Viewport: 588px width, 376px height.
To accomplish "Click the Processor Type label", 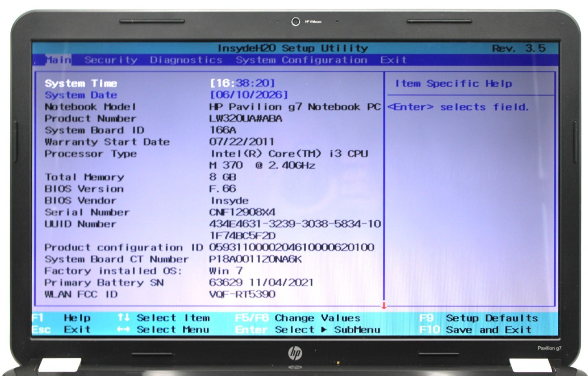I will (x=91, y=154).
